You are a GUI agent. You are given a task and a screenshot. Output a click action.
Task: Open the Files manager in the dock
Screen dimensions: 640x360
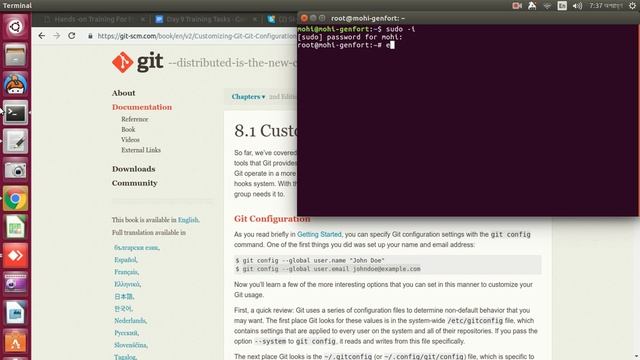pos(16,56)
